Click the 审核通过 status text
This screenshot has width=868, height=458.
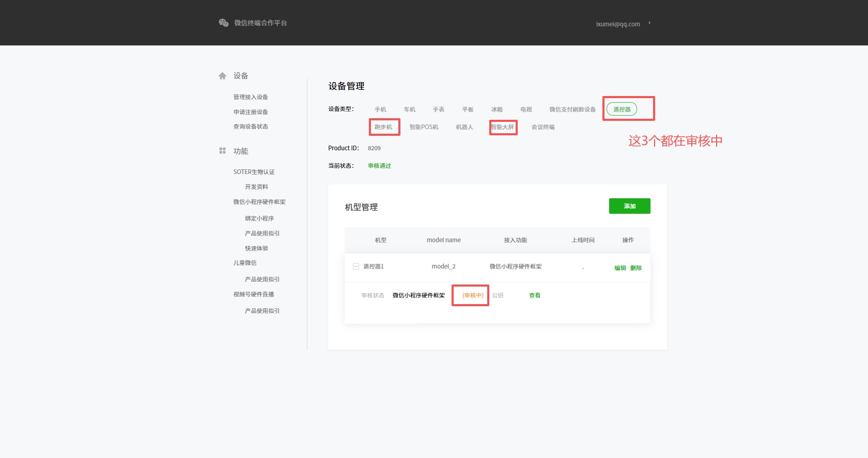tap(379, 166)
